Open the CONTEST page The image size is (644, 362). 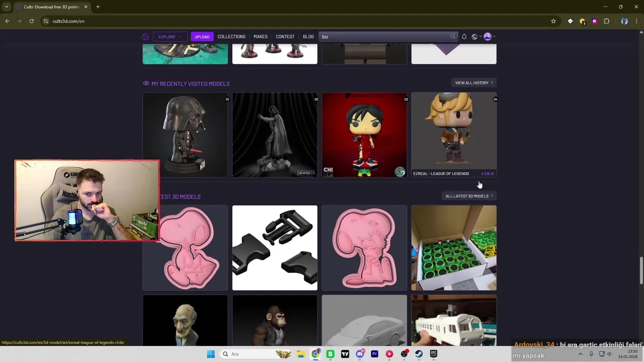[x=285, y=37]
